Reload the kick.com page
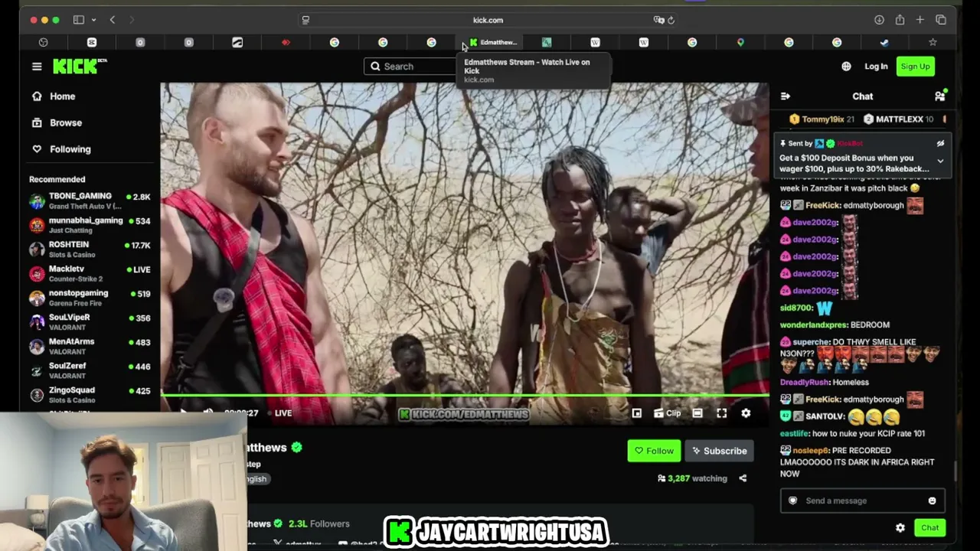 coord(671,20)
